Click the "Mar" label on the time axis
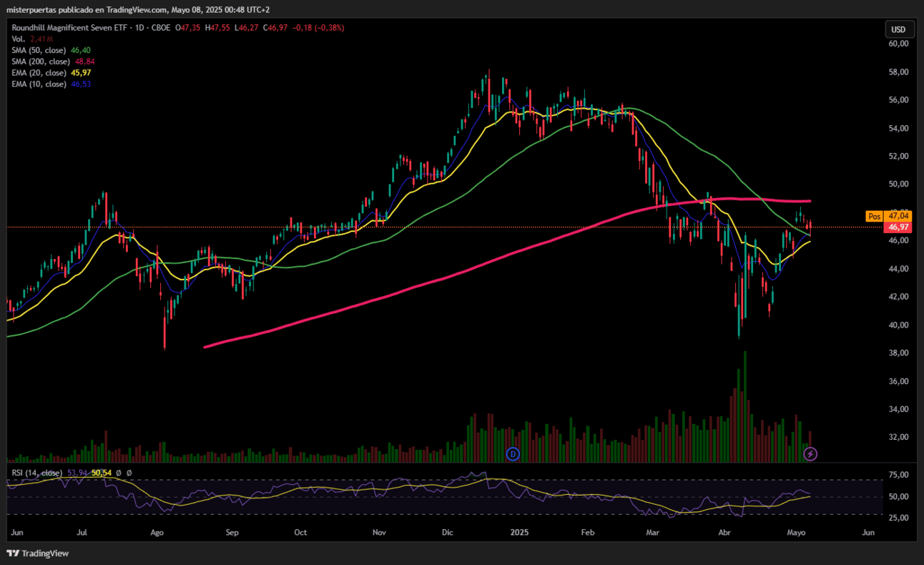 coord(653,533)
